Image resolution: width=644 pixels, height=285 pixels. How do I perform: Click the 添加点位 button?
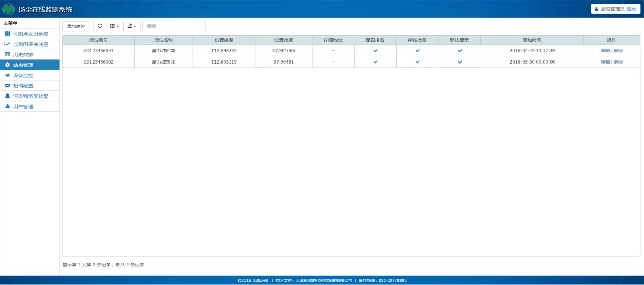[x=76, y=26]
